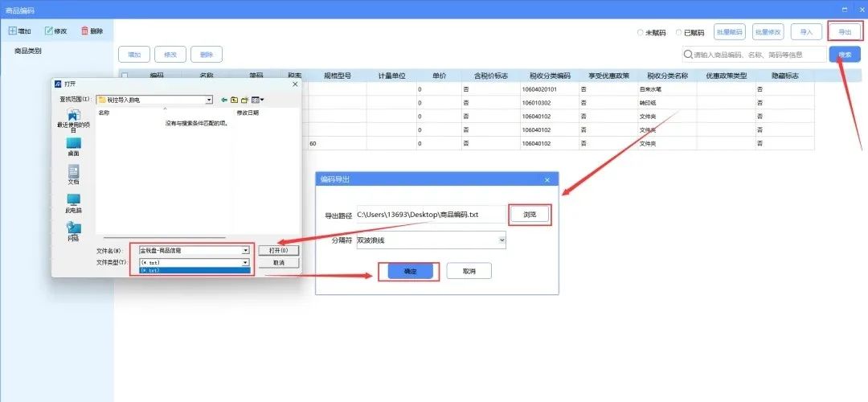This screenshot has height=402, width=868.
Task: Click the red 删除 trash icon
Action: click(x=84, y=31)
